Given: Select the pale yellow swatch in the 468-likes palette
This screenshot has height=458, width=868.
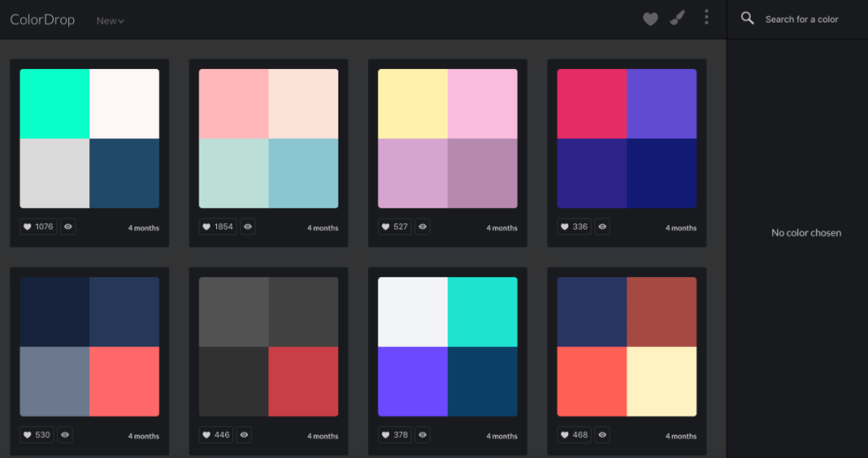Looking at the screenshot, I should point(661,382).
